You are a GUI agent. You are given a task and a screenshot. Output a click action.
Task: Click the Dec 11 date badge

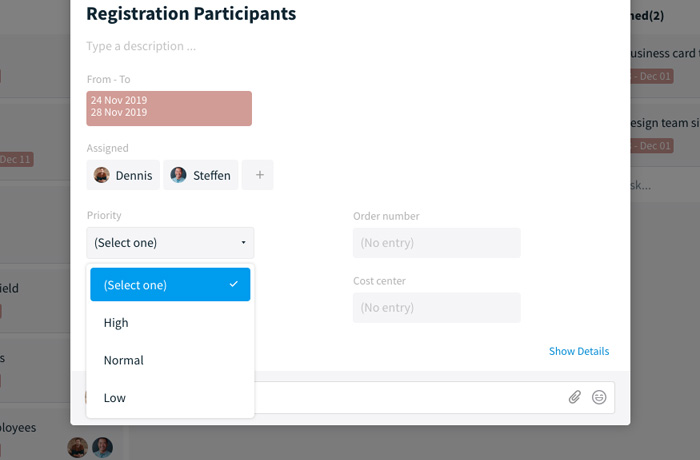(16, 159)
